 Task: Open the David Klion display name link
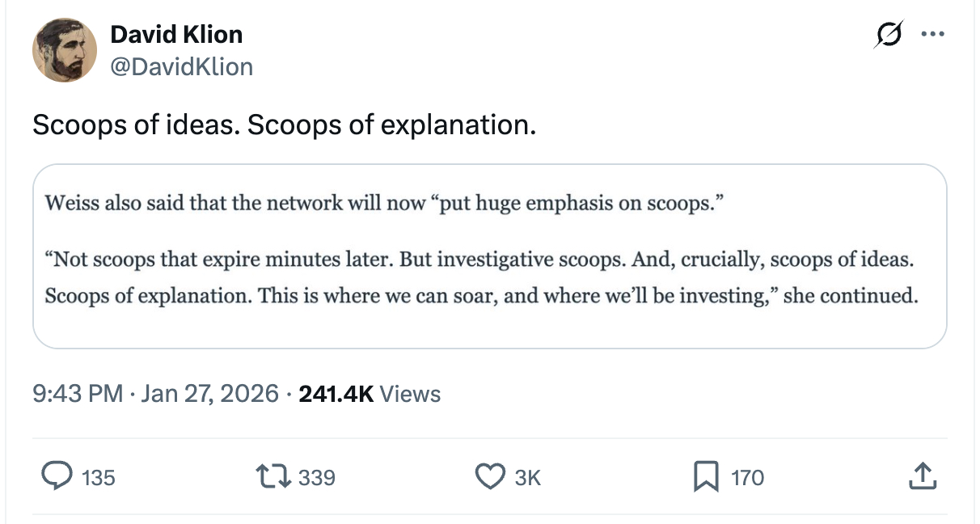[176, 34]
